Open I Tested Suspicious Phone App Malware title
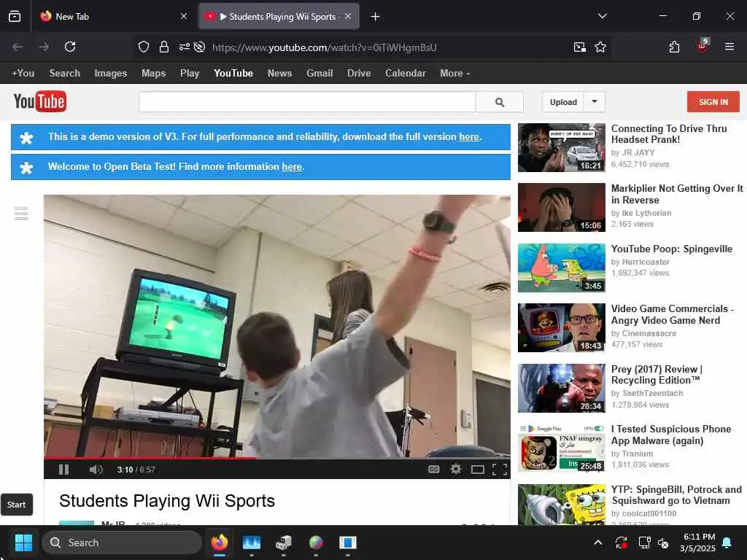 671,435
